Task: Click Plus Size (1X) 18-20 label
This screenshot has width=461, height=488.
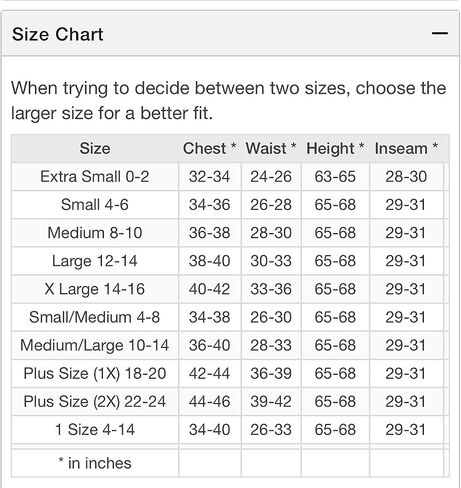Action: (x=95, y=373)
